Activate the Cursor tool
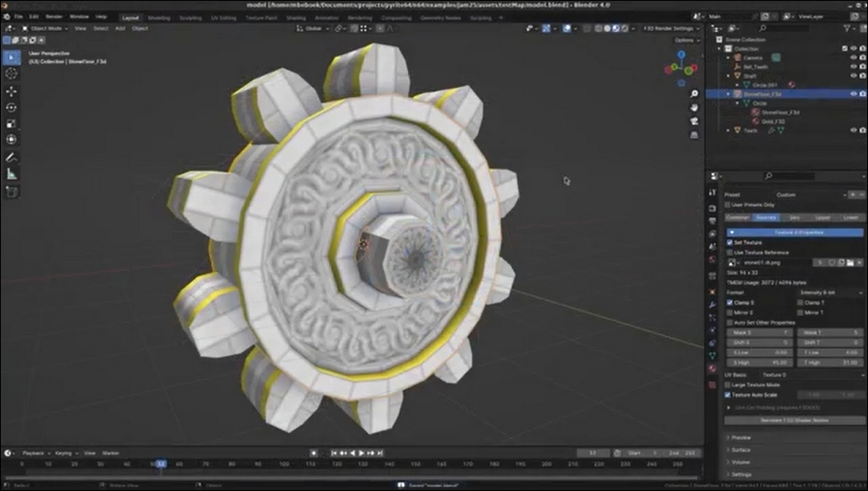Viewport: 868px width, 491px height. pyautogui.click(x=11, y=74)
